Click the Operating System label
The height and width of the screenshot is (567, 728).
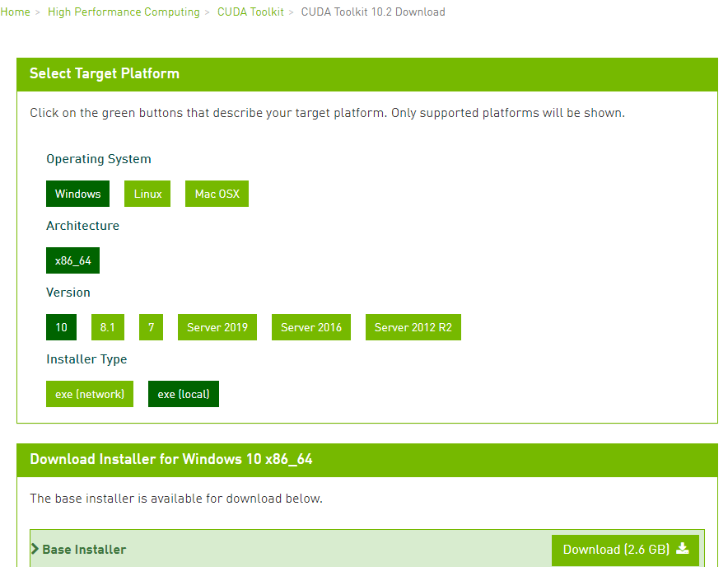pyautogui.click(x=99, y=159)
